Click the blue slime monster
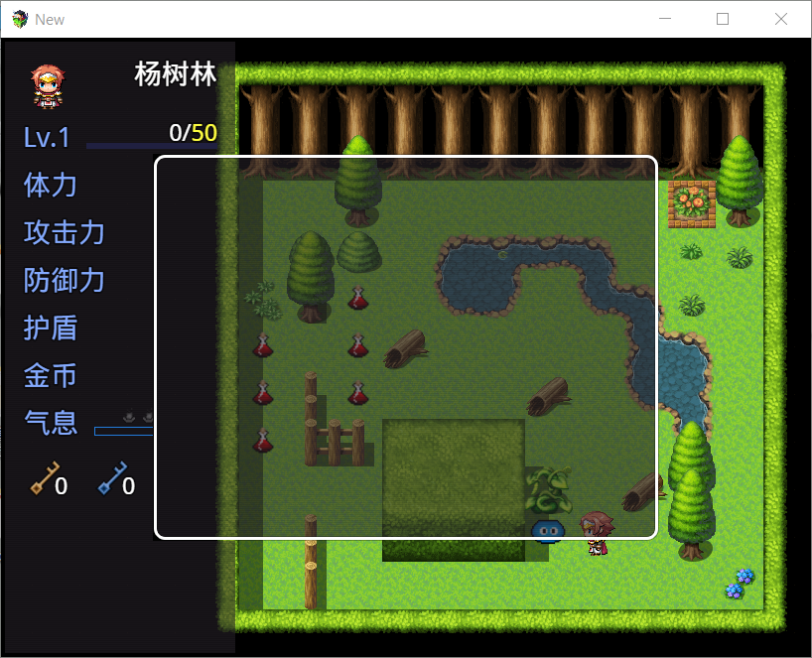Image resolution: width=812 pixels, height=658 pixels. (x=548, y=532)
